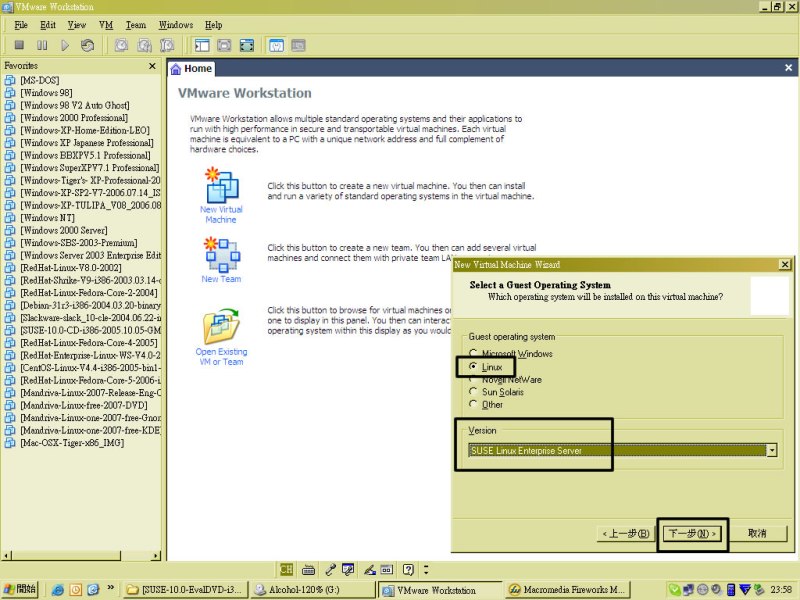
Task: Click the IME help question icon
Action: click(x=408, y=569)
